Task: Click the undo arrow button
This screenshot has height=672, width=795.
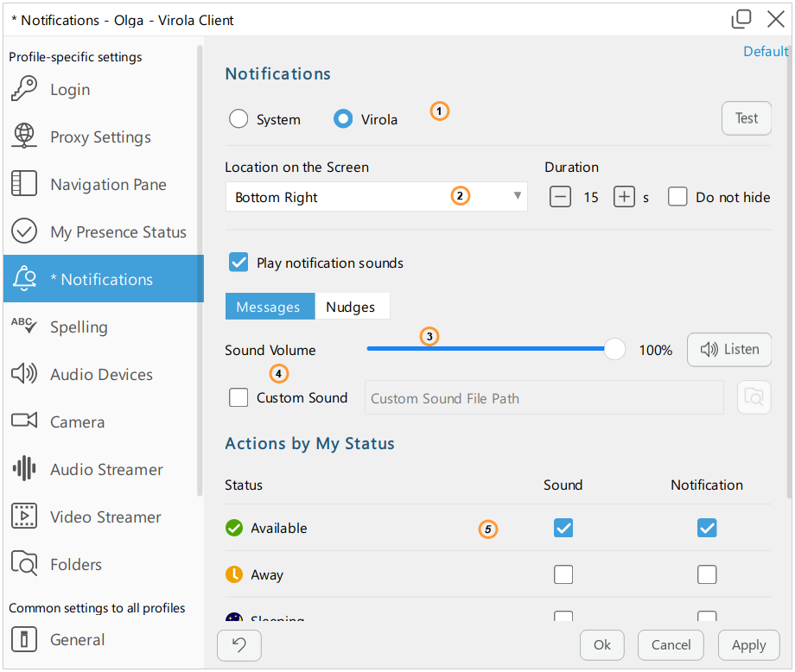Action: pos(239,645)
